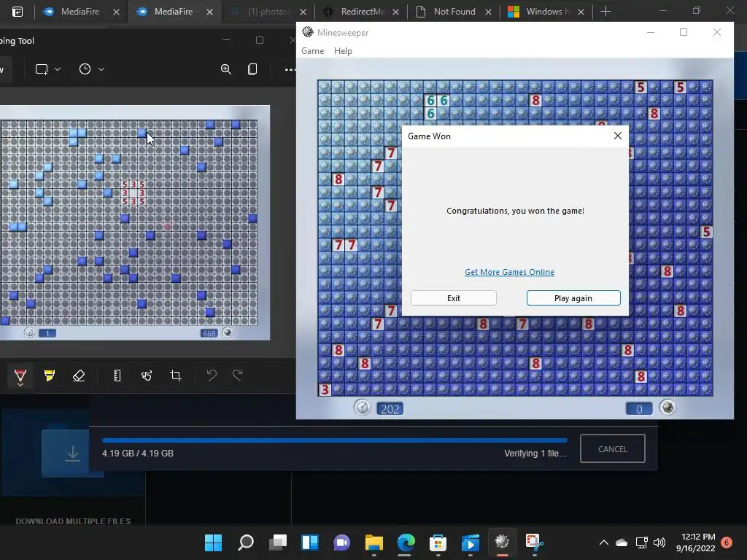Open the Get More Games Online link
This screenshot has height=560, width=747.
[509, 272]
